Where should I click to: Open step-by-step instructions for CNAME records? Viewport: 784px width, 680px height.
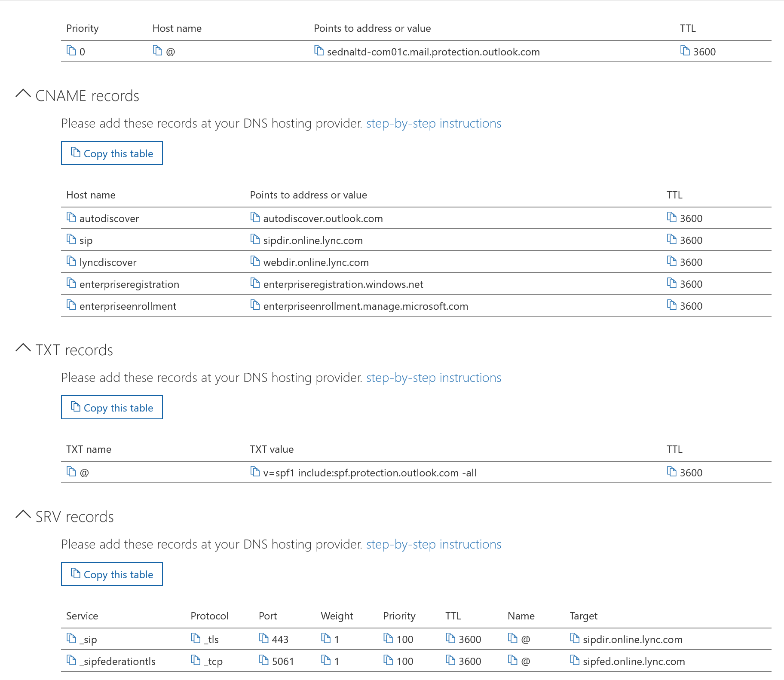tap(433, 123)
